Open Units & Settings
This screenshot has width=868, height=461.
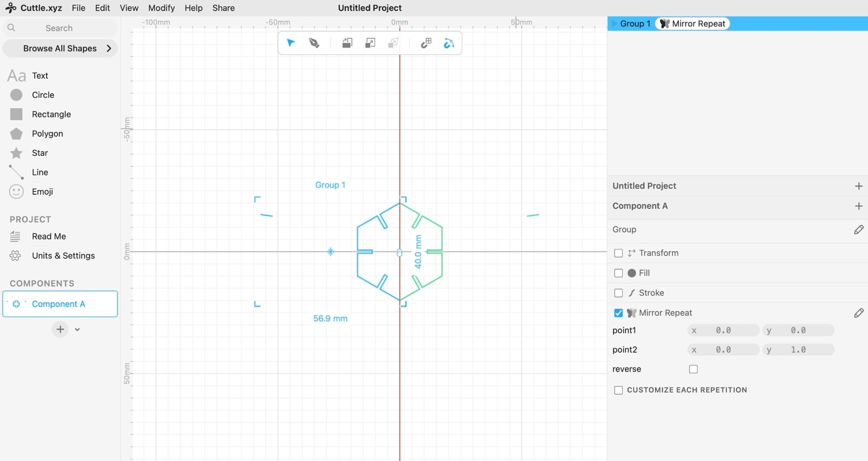click(x=64, y=255)
